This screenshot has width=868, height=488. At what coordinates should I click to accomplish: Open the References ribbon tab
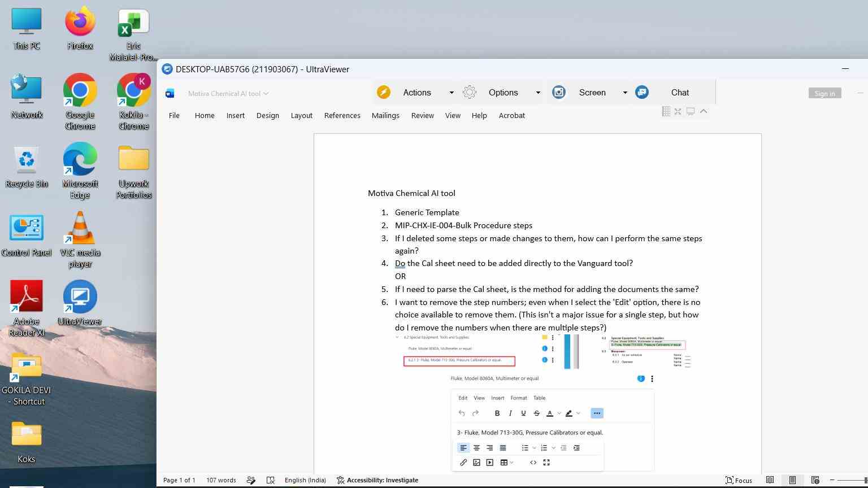point(342,115)
